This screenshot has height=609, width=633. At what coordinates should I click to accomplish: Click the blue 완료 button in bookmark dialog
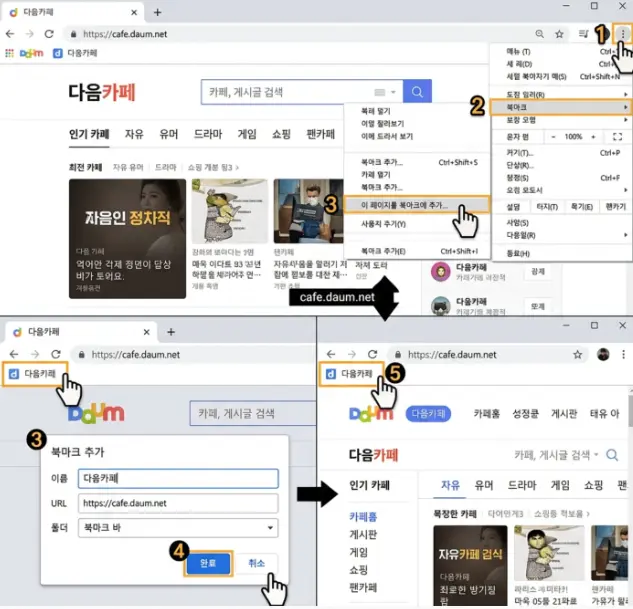click(208, 563)
